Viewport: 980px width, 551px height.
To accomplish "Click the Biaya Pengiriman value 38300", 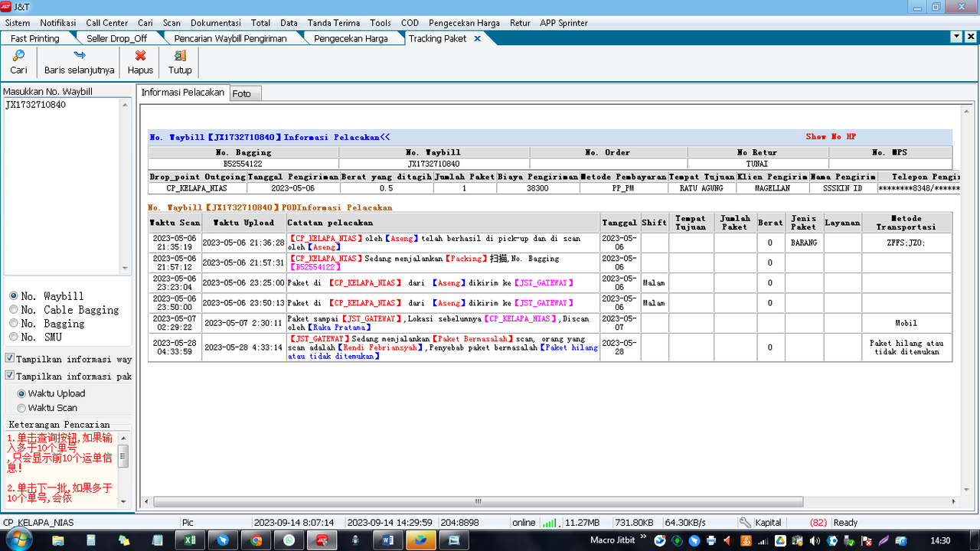I will click(537, 188).
